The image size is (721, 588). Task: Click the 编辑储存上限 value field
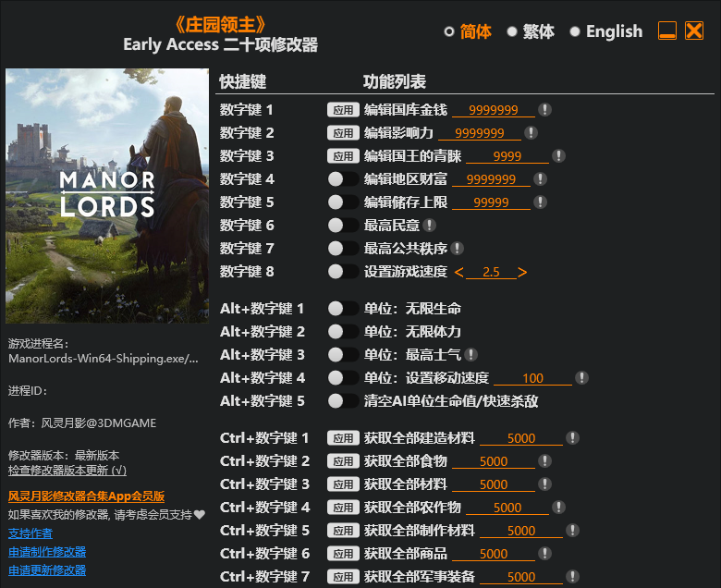(491, 202)
